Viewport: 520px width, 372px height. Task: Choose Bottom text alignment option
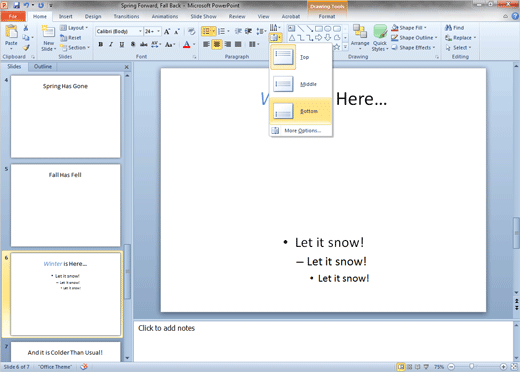click(x=301, y=111)
